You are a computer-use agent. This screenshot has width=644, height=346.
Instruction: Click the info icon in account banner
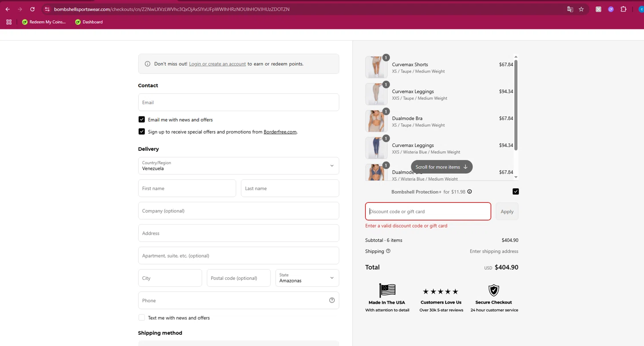(148, 64)
